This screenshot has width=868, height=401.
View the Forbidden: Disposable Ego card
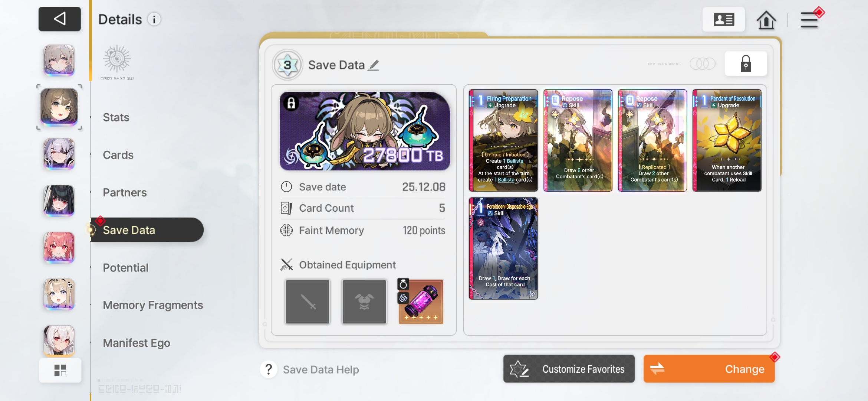[503, 248]
